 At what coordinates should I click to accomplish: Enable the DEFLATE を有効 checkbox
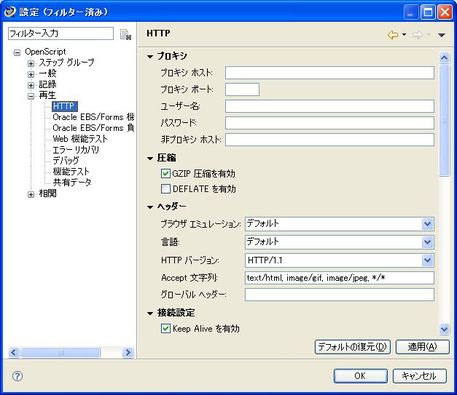[x=165, y=189]
